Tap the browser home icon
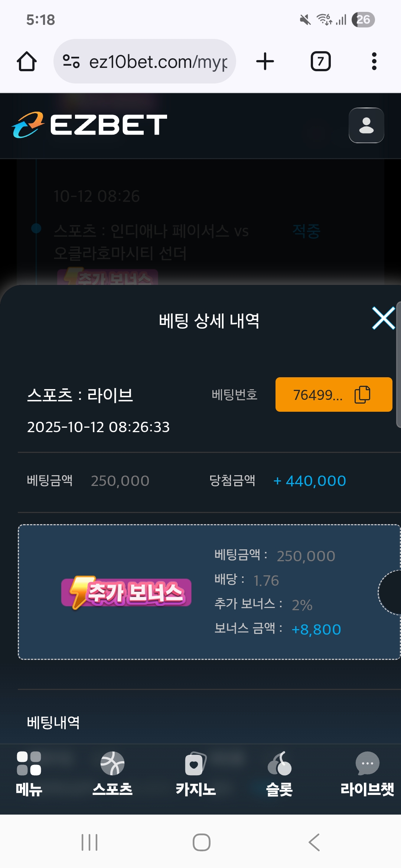The image size is (401, 868). (x=27, y=61)
